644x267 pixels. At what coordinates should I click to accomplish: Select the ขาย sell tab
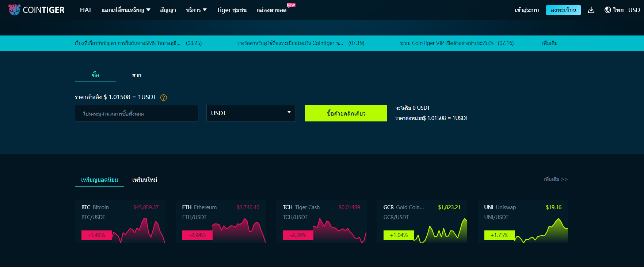137,75
